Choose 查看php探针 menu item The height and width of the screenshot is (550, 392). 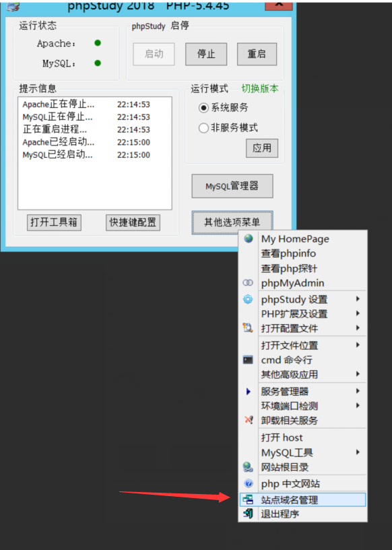[x=303, y=268]
